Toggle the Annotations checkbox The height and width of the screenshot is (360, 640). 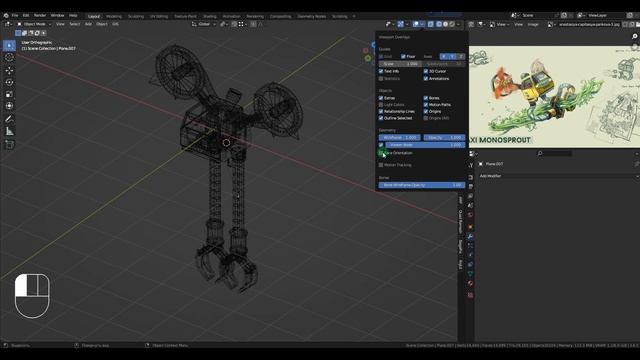tap(426, 78)
